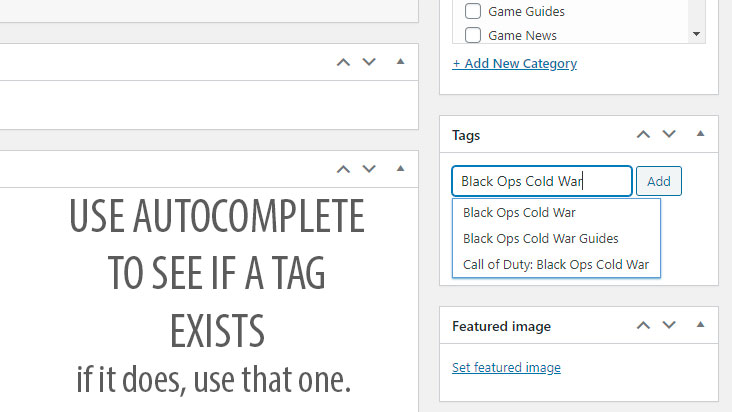
Task: Select the 'Black Ops Cold War' autocomplete suggestion
Action: coord(519,212)
